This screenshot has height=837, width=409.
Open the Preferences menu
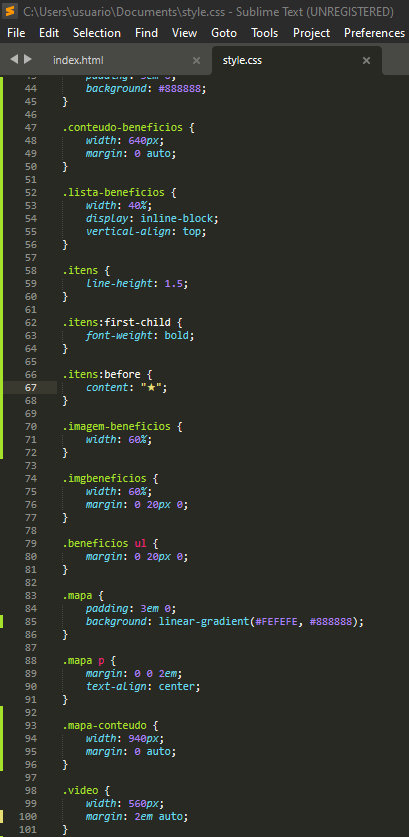375,33
